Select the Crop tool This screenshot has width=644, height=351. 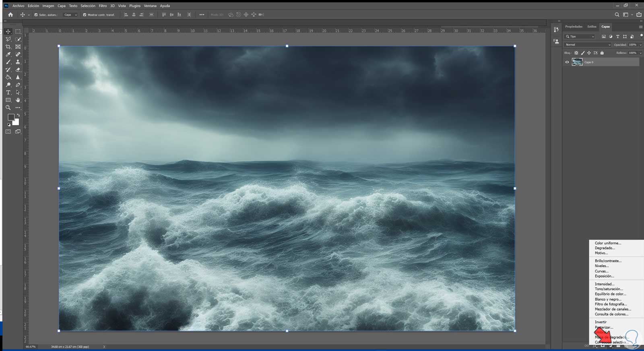coord(8,47)
